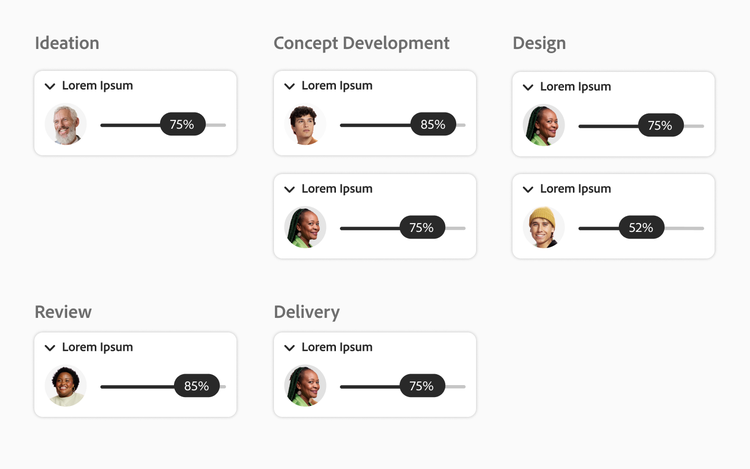Collapse the Delivery card chevron
Viewport: 750px width, 469px height.
click(x=289, y=348)
